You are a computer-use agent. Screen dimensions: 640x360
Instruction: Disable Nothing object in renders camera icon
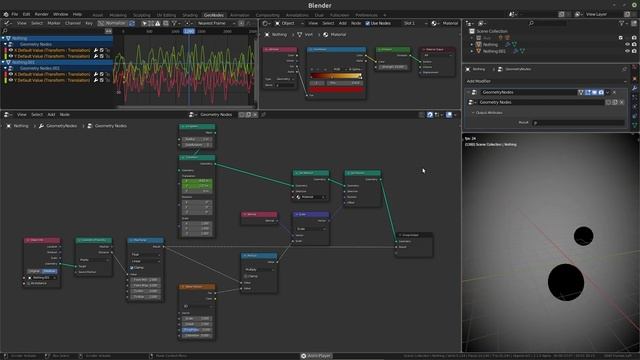[x=634, y=44]
